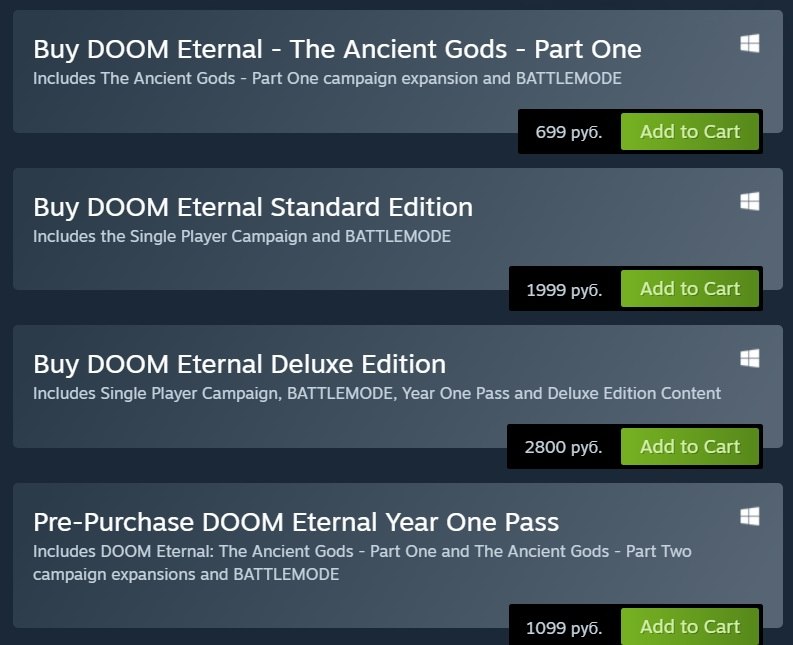Click the 699 руб. price label

pyautogui.click(x=569, y=132)
